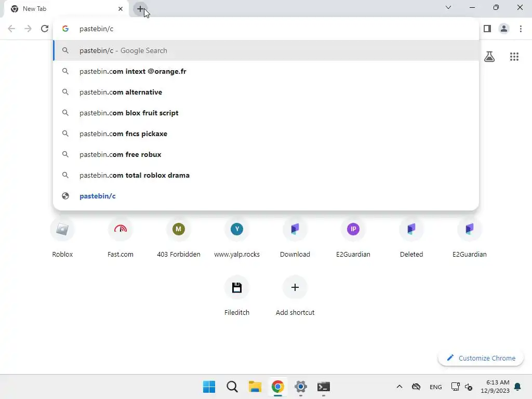The width and height of the screenshot is (532, 399).
Task: Open the Download shortcut
Action: pos(295,237)
